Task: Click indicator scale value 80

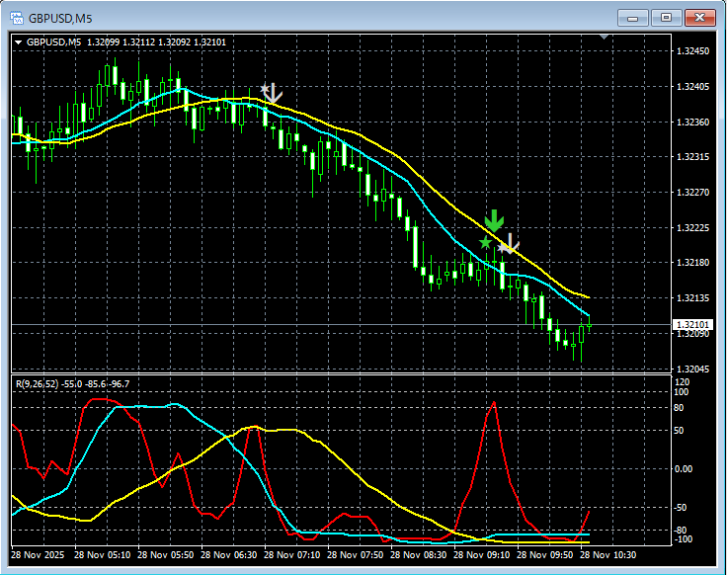Action: (679, 408)
